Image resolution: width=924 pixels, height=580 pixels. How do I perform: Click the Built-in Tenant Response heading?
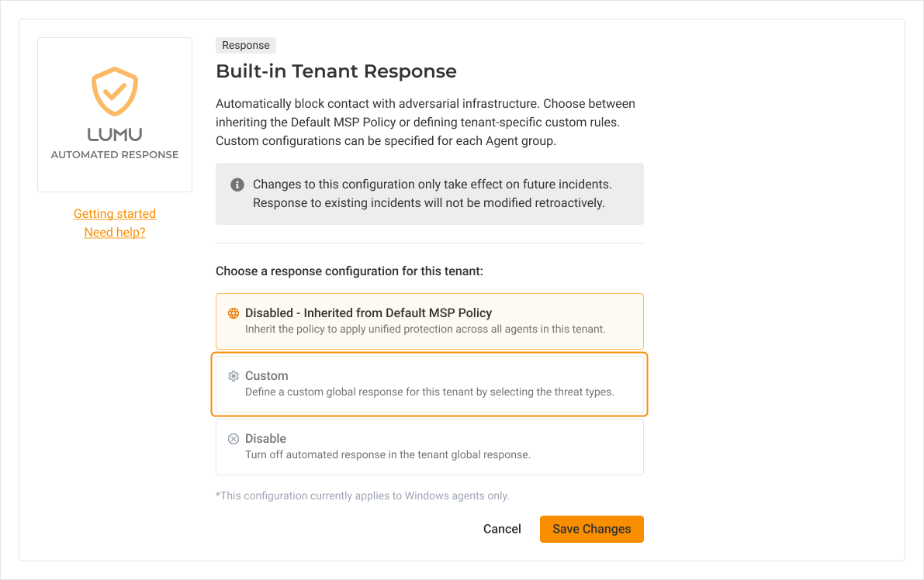point(336,72)
